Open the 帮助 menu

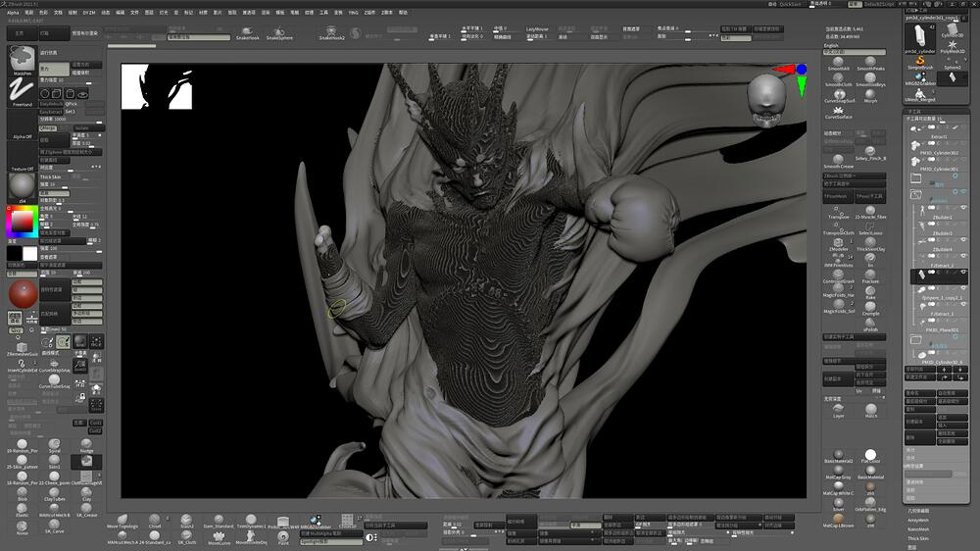coord(403,13)
